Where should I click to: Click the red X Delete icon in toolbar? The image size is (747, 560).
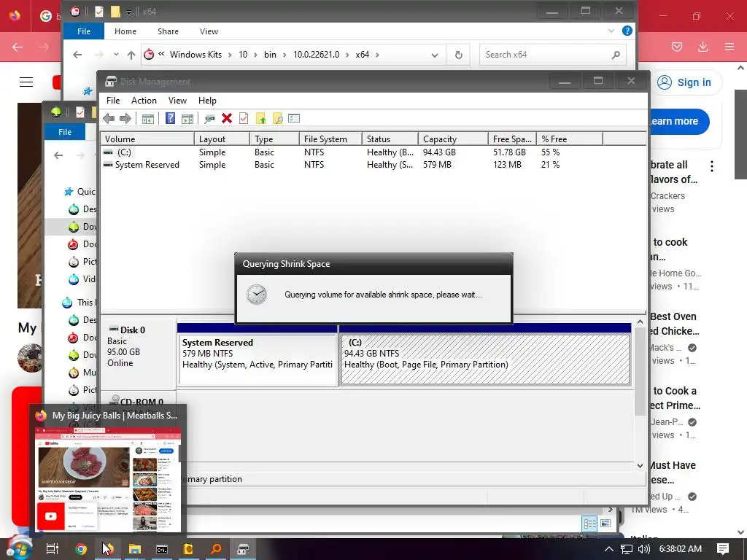[227, 118]
